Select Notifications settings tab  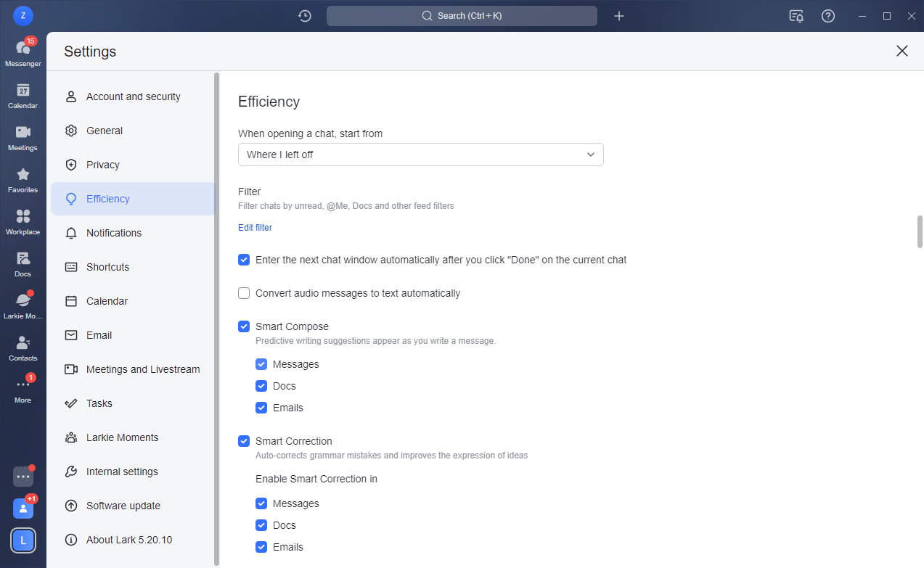[x=114, y=233]
